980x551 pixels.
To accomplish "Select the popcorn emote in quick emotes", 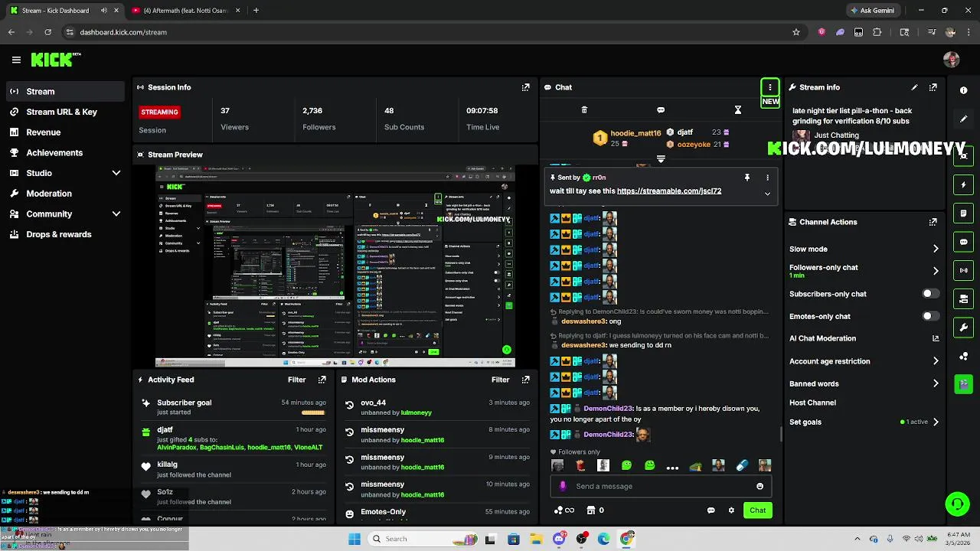I will coord(580,465).
